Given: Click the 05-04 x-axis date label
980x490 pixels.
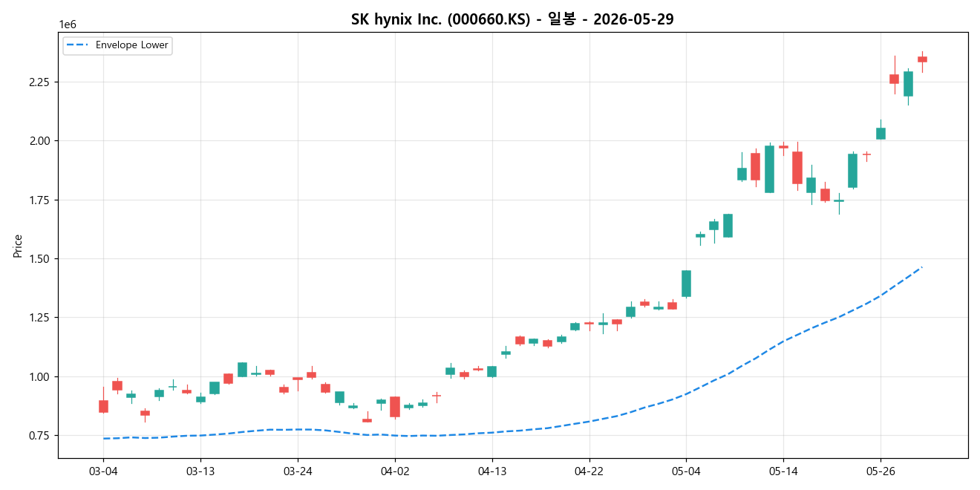Looking at the screenshot, I should pyautogui.click(x=686, y=471).
